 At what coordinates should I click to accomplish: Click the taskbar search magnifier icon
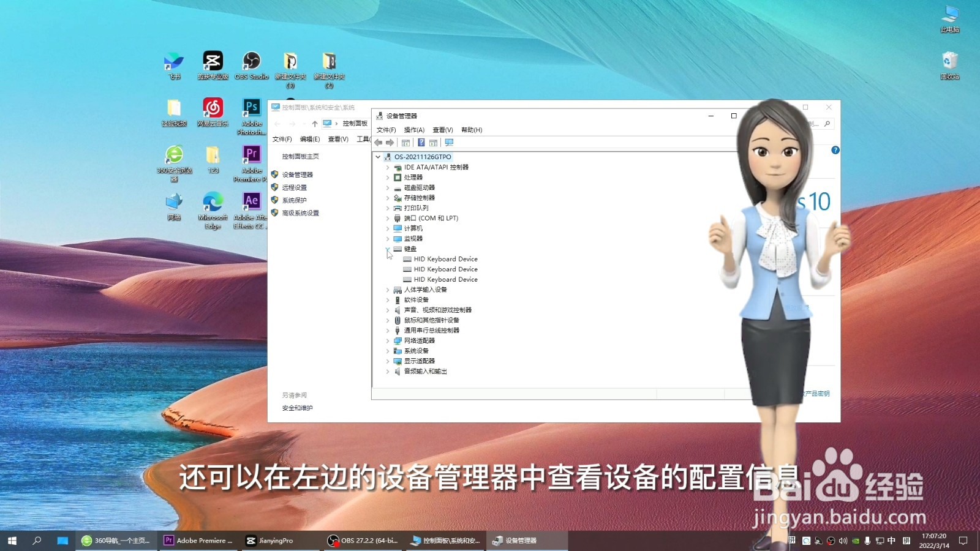tap(37, 541)
